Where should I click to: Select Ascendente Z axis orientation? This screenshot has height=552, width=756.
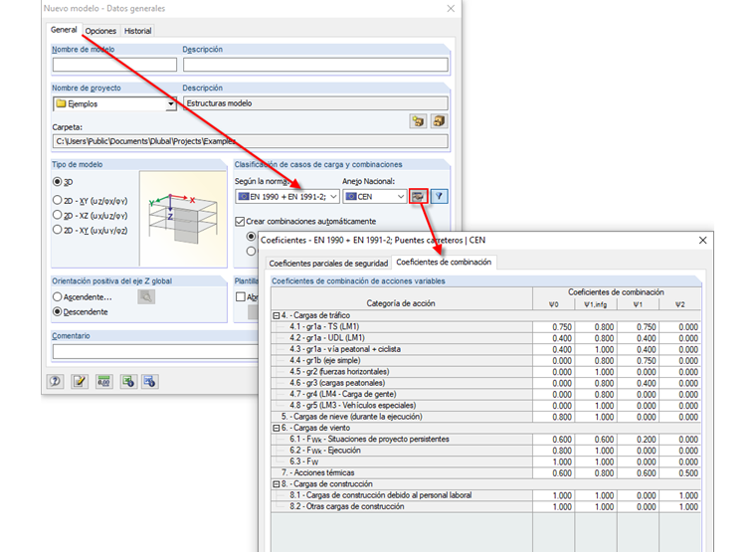58,297
